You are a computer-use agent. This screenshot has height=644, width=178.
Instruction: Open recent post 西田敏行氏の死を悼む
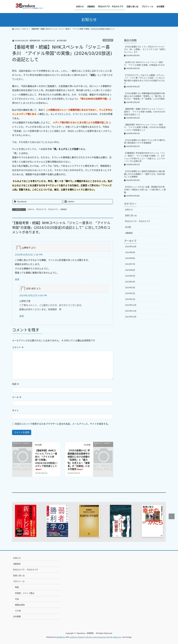[x=145, y=189]
